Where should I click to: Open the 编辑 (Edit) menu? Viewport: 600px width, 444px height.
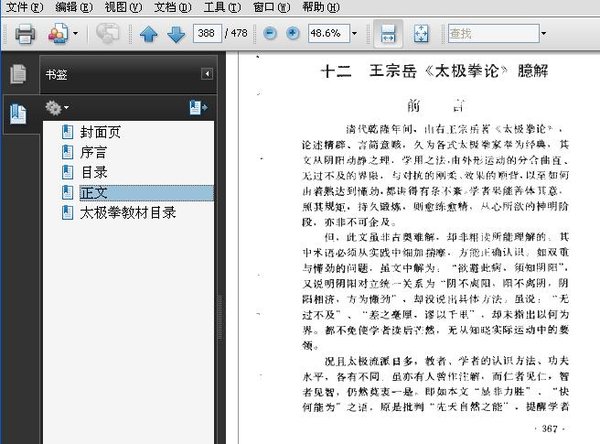pos(73,7)
